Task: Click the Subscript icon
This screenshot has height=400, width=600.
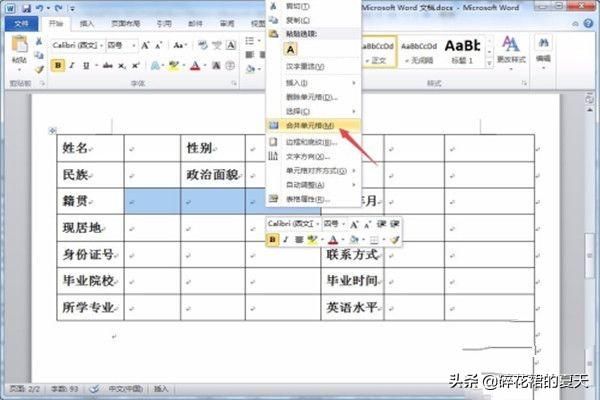Action: pyautogui.click(x=122, y=66)
